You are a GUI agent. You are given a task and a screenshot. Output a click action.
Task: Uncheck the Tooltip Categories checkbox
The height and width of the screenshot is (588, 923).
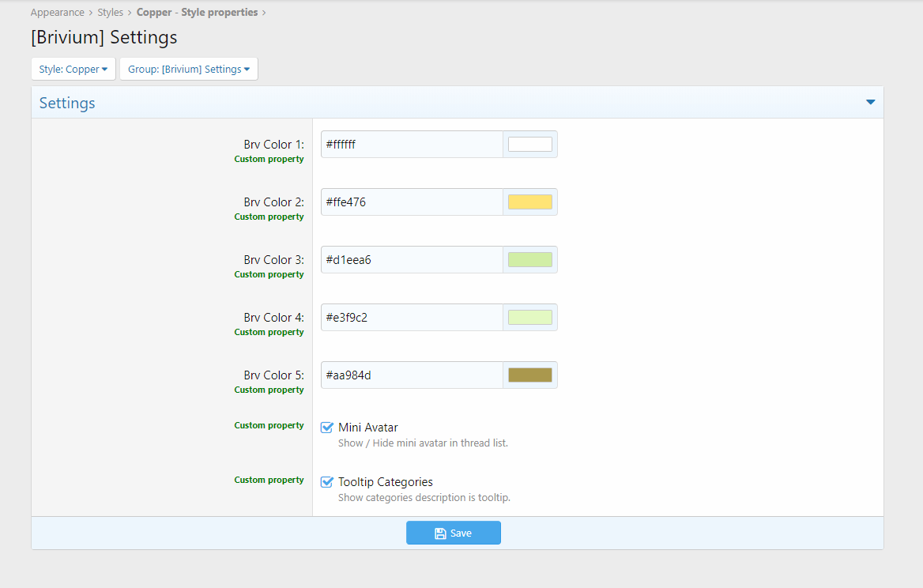326,482
